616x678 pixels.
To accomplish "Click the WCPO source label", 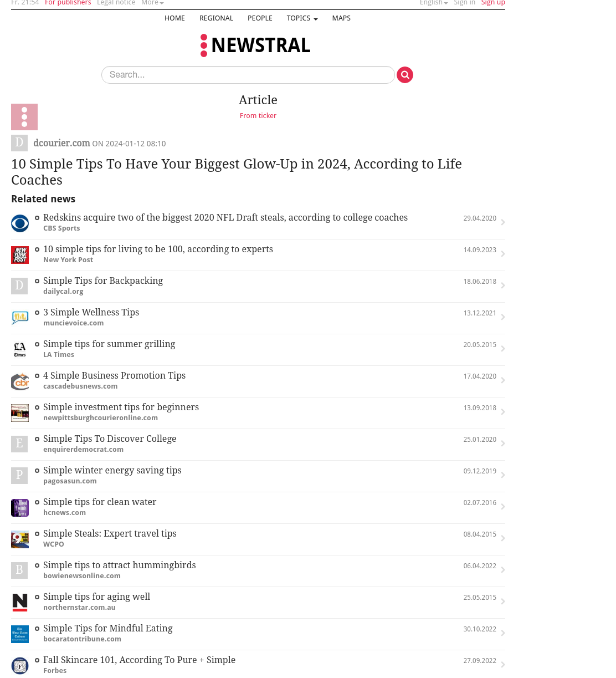I will coord(54,544).
